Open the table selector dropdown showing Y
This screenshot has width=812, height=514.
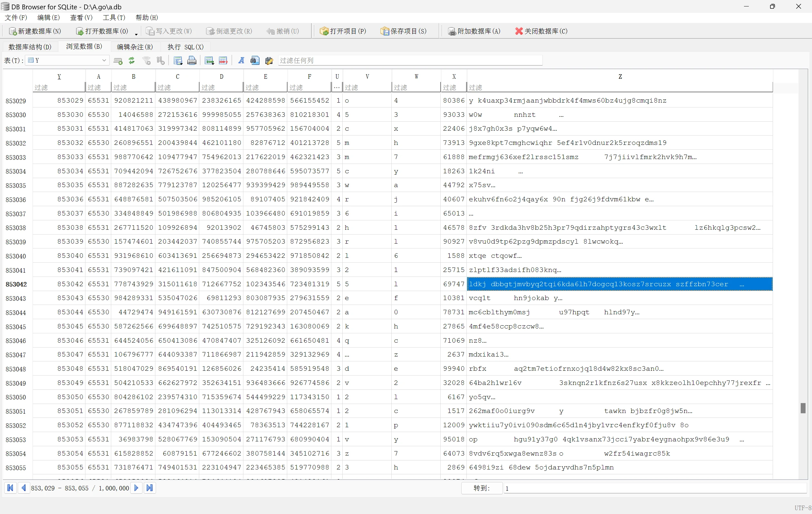coord(67,60)
